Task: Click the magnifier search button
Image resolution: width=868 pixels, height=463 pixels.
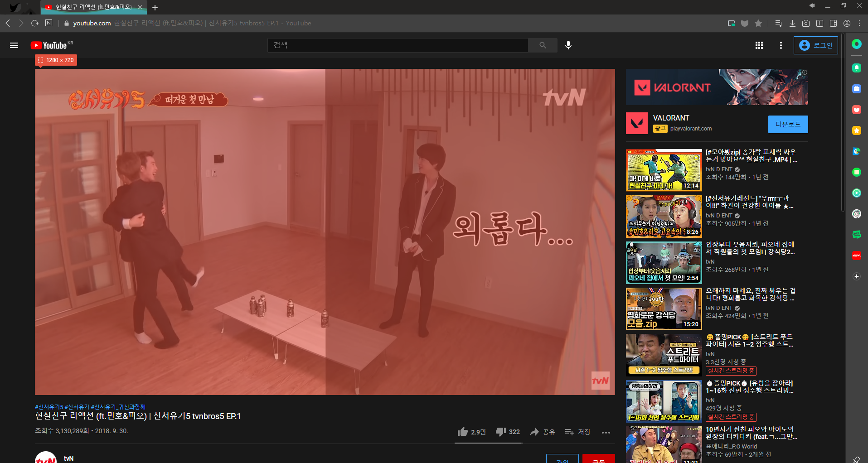Action: coord(543,45)
